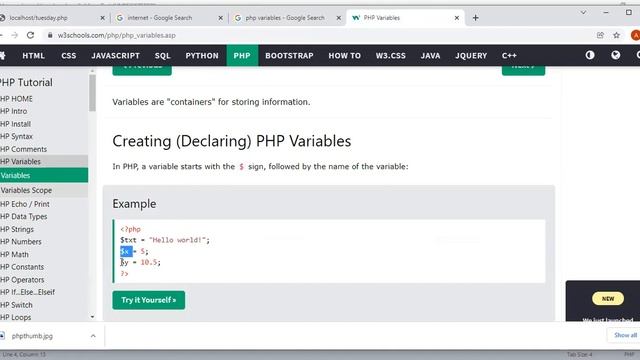
Task: Open PHP Comments in the sidebar
Action: coord(44,149)
